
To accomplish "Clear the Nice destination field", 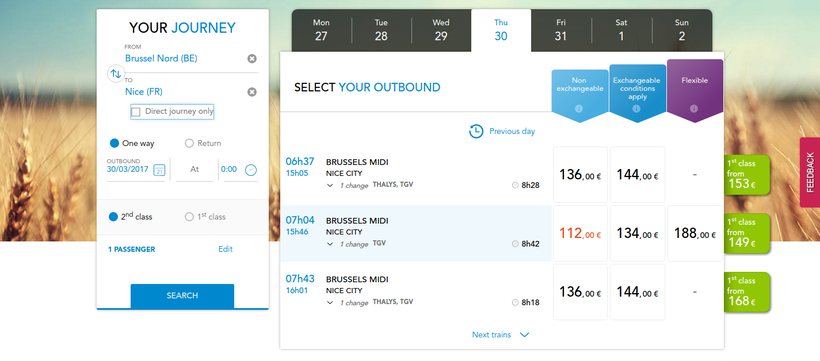I will click(x=252, y=92).
